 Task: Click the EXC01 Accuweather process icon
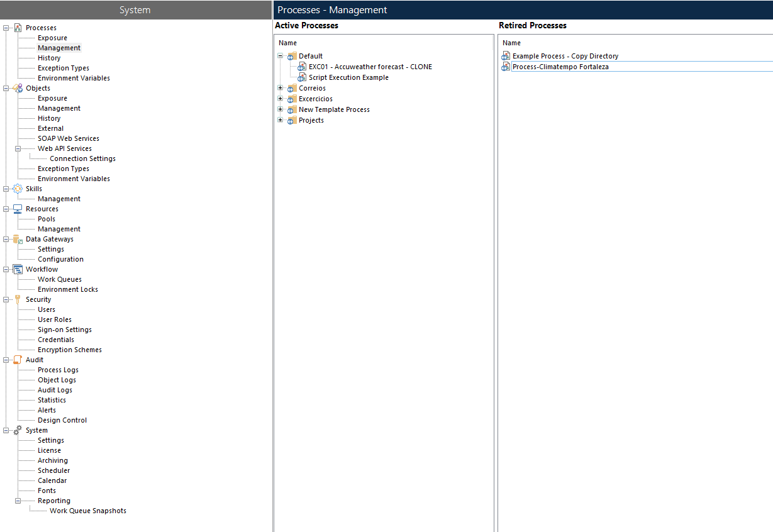[x=302, y=67]
